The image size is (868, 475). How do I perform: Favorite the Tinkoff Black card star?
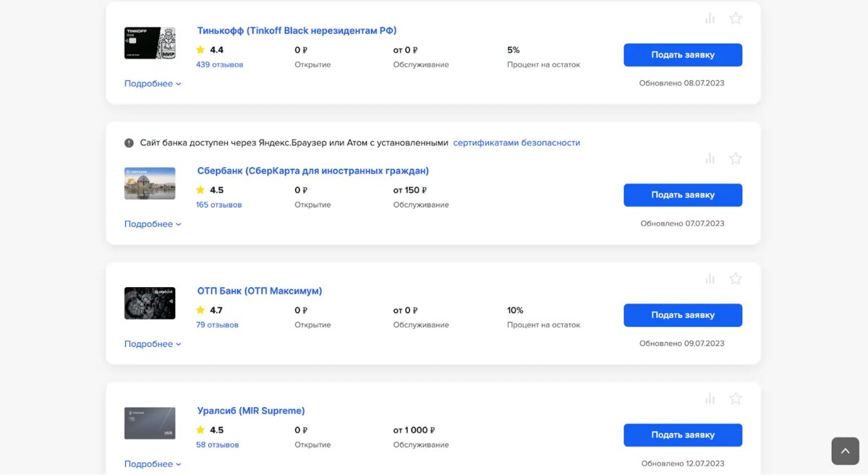736,19
